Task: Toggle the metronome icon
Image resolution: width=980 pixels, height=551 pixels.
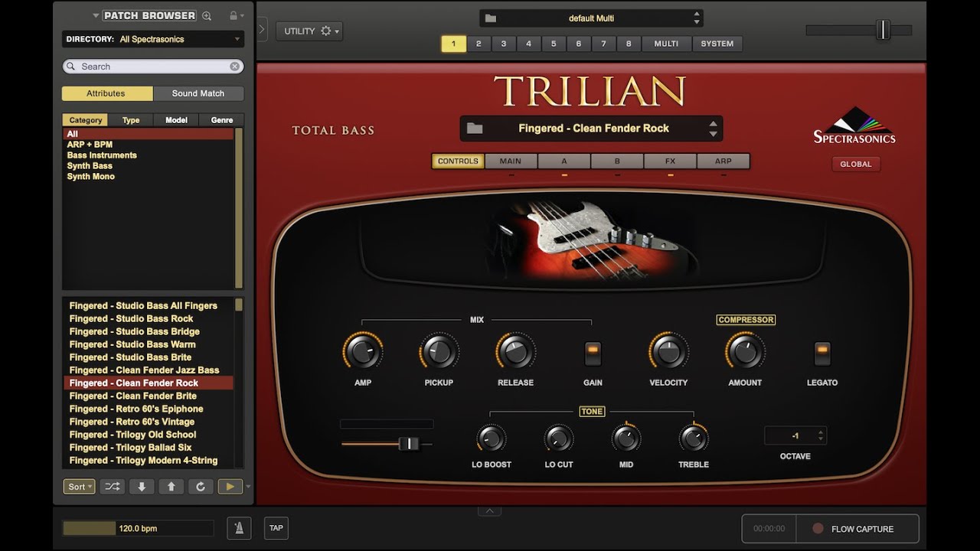Action: [x=239, y=528]
